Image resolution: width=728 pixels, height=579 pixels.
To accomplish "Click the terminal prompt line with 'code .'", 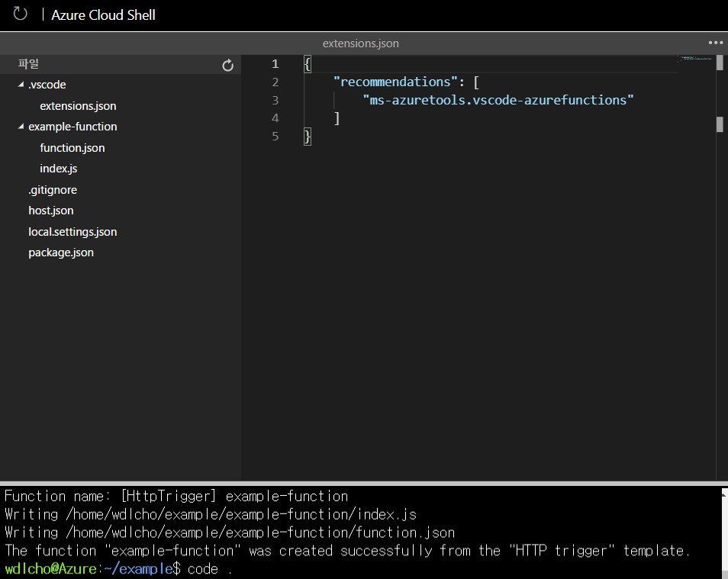I will (x=118, y=569).
